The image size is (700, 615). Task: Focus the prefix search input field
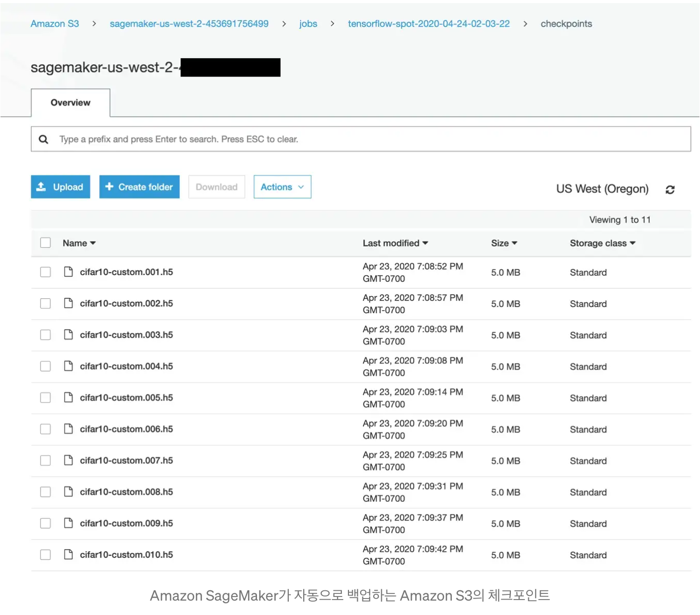point(361,139)
